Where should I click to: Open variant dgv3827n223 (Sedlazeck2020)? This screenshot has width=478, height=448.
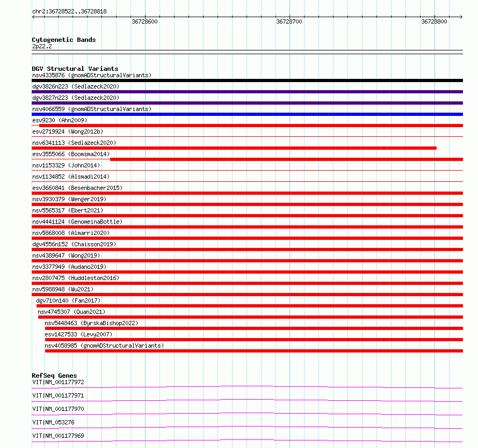pyautogui.click(x=76, y=98)
